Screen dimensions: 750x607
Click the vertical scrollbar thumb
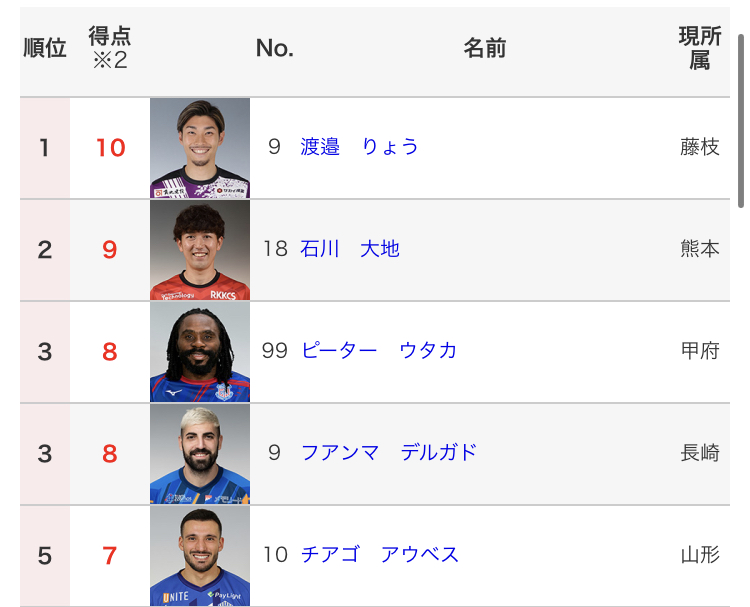741,121
